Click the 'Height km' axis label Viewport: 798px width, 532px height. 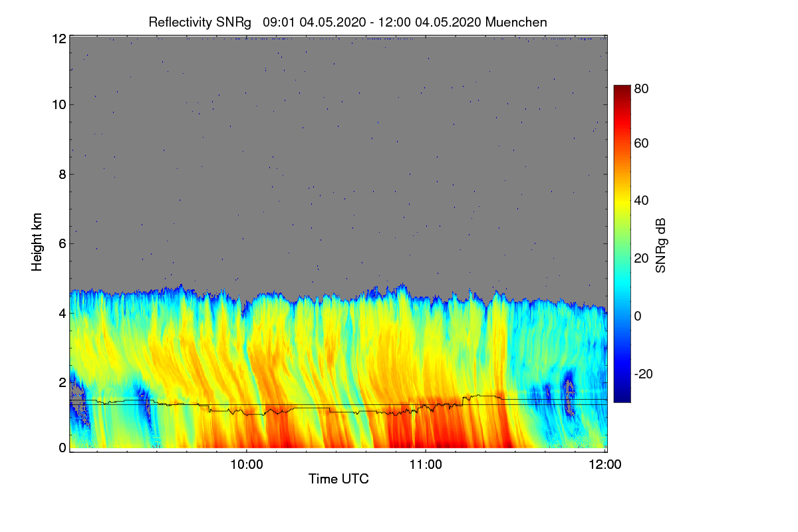pos(37,242)
